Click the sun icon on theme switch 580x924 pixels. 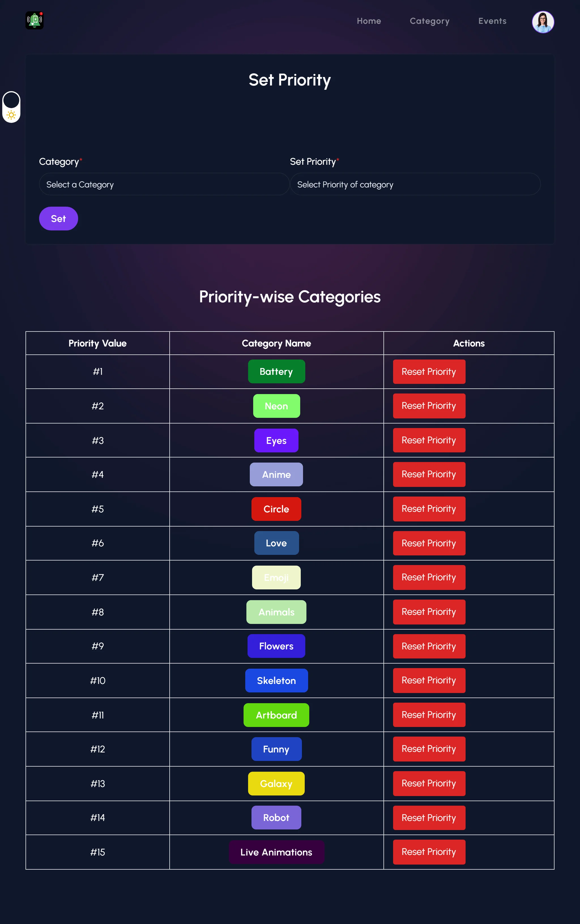coord(12,115)
